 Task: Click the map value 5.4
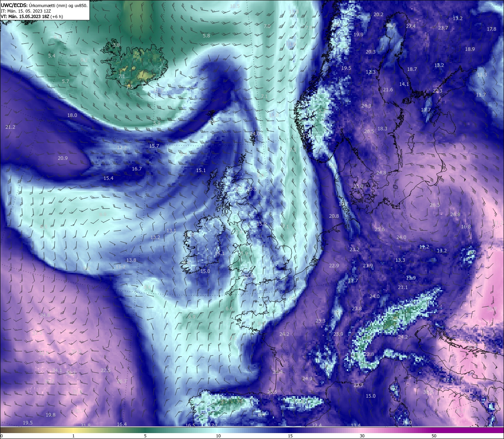(x=52, y=56)
